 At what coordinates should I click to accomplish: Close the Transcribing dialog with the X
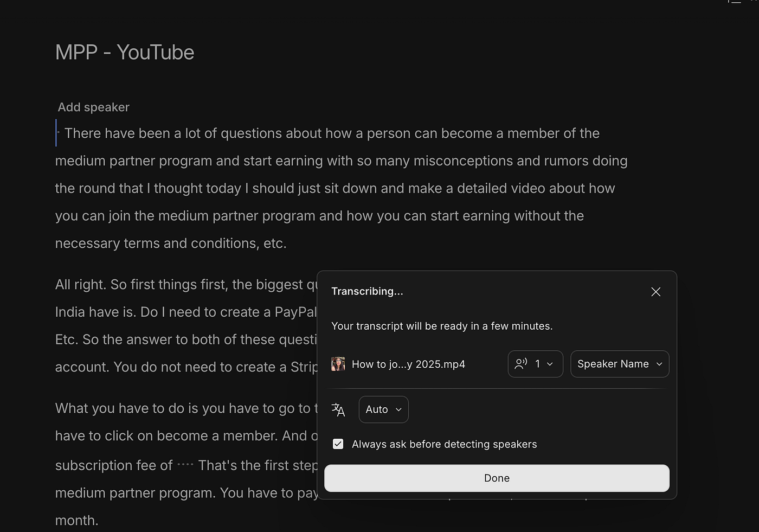tap(655, 292)
